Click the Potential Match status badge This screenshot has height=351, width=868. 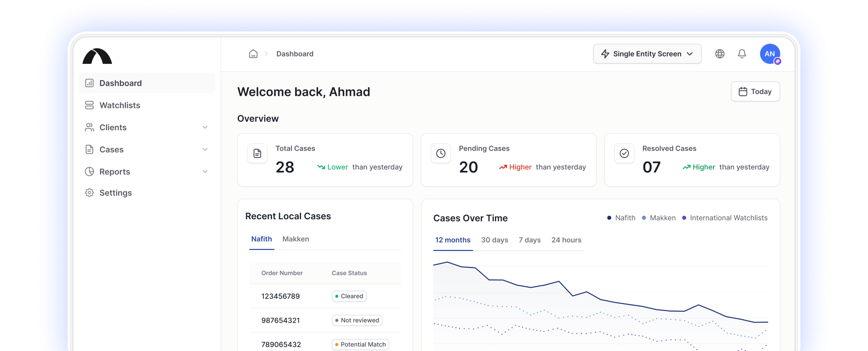[360, 344]
